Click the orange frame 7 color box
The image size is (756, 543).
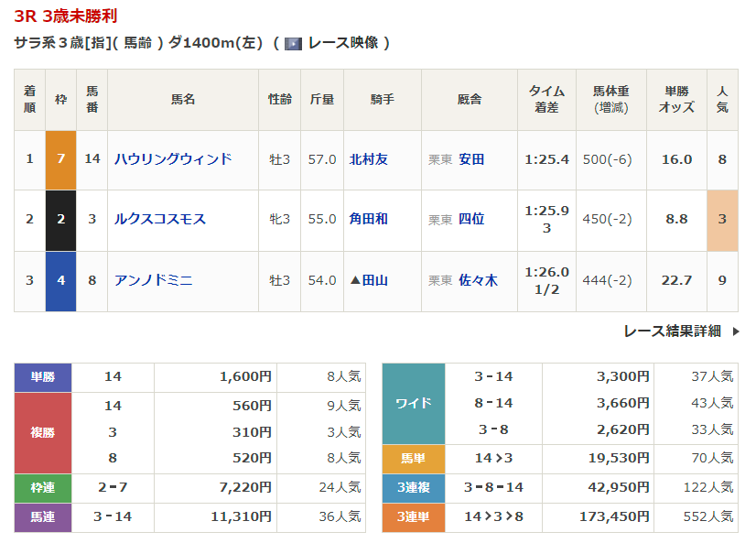pyautogui.click(x=60, y=159)
